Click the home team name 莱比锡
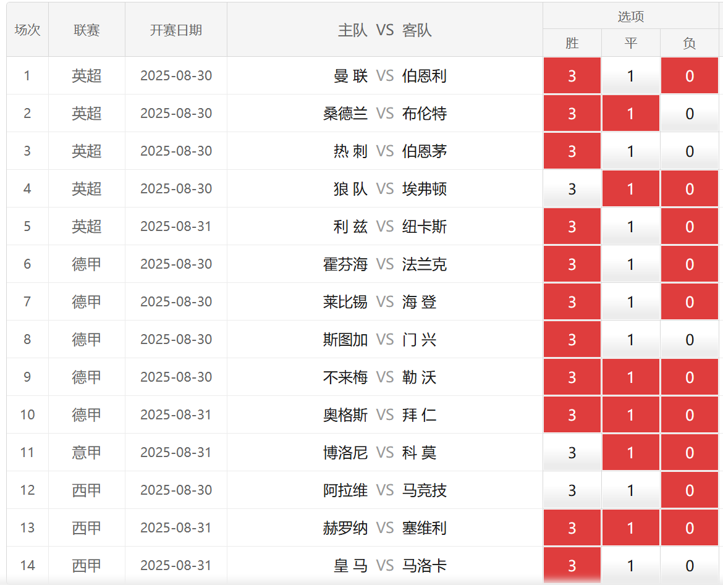This screenshot has width=723, height=588. 345,302
